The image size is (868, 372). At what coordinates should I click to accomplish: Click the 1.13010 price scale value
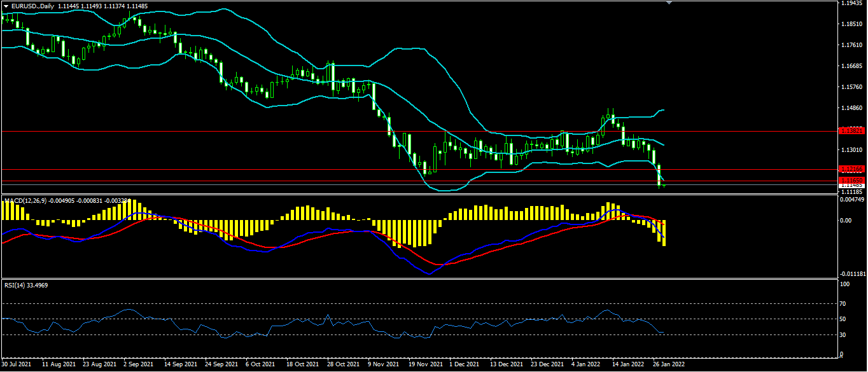pos(851,149)
